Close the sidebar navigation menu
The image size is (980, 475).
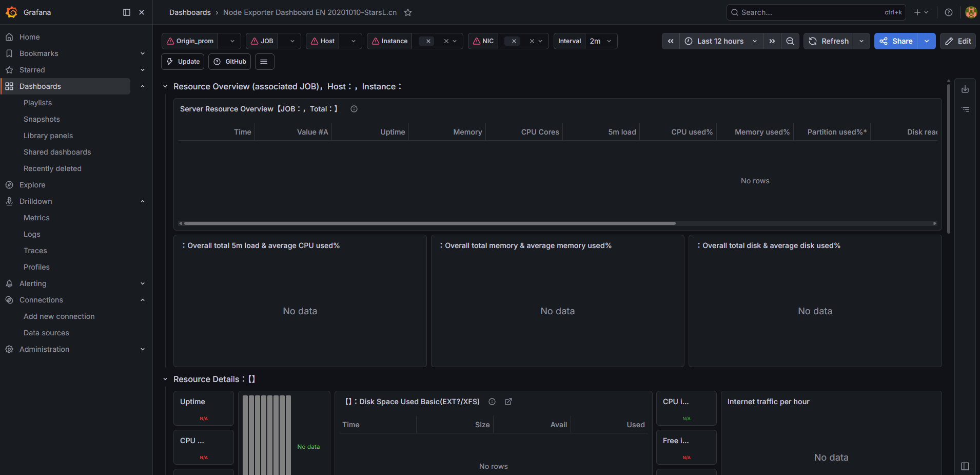click(142, 12)
